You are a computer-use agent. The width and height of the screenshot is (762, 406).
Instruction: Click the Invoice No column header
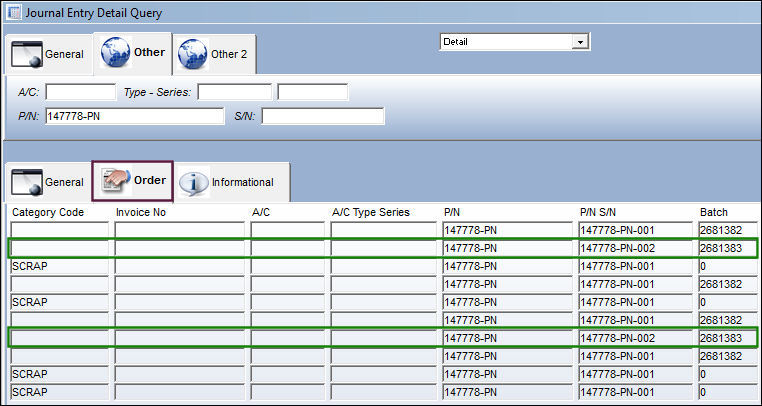(x=141, y=212)
